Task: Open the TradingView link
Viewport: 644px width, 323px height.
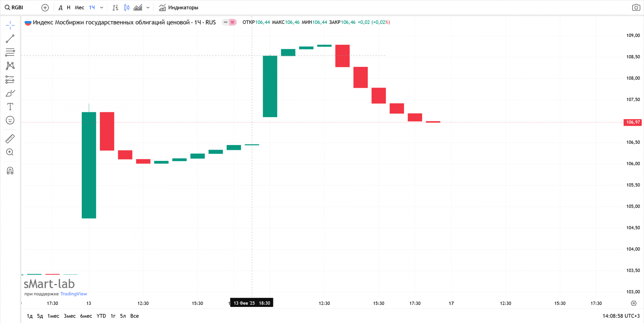Action: coord(74,294)
